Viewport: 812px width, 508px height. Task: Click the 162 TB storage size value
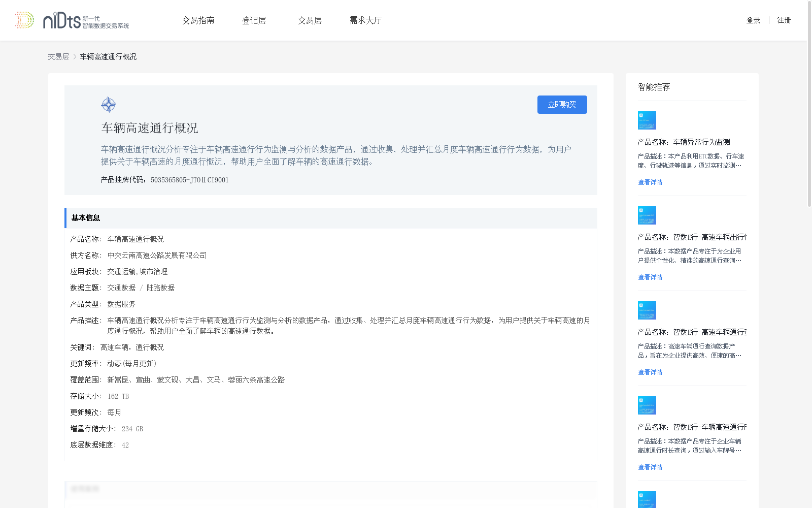pos(118,396)
